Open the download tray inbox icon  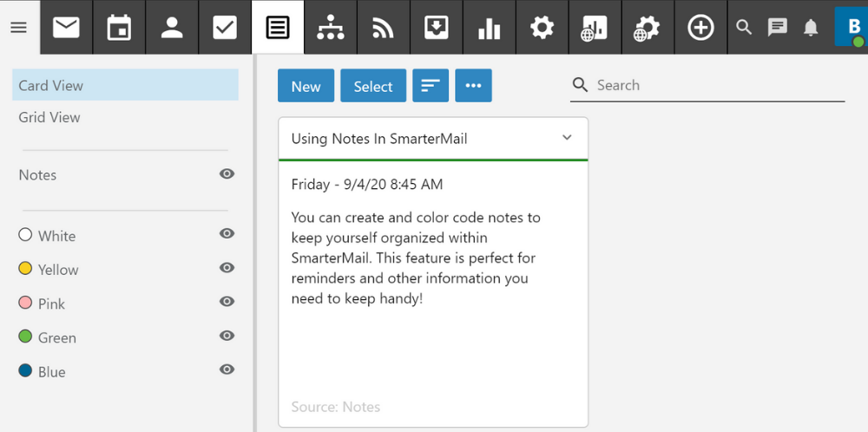click(x=437, y=28)
